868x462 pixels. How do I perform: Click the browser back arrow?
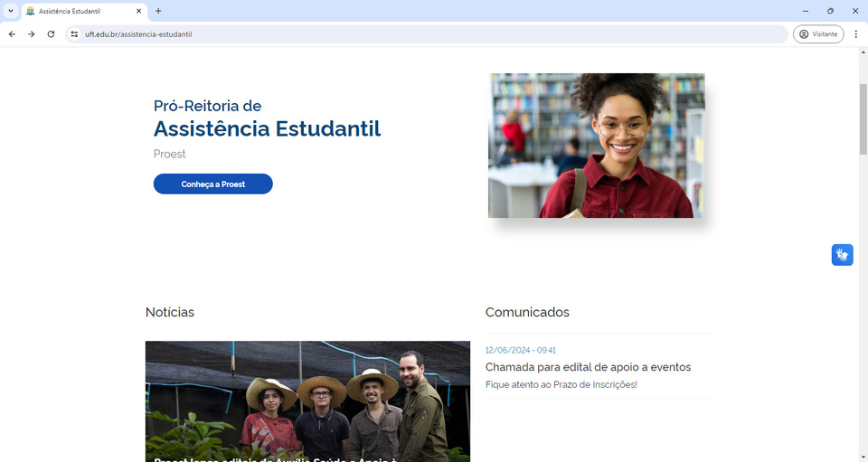click(12, 34)
